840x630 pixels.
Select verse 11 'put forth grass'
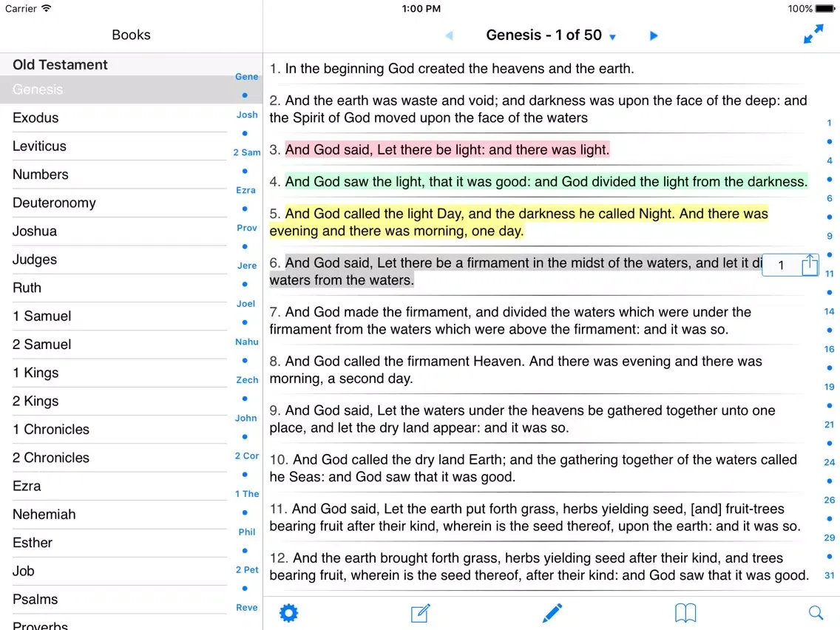click(535, 518)
